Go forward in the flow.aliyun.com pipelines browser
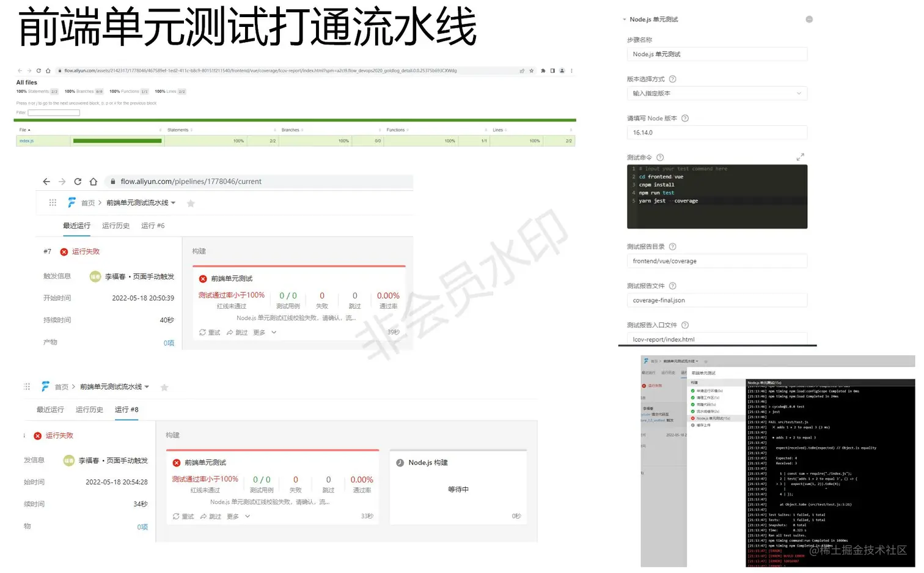The image size is (924, 573). pyautogui.click(x=62, y=182)
